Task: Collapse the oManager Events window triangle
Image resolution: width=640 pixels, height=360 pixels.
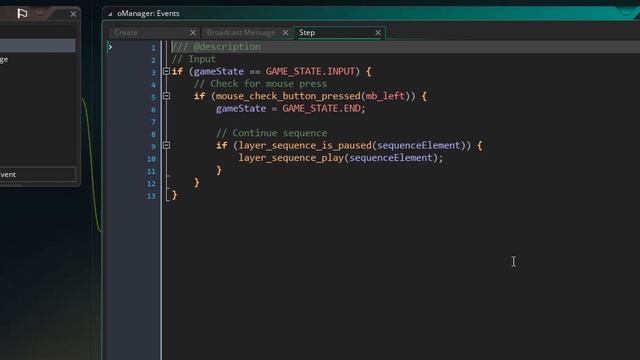Action: [x=110, y=14]
